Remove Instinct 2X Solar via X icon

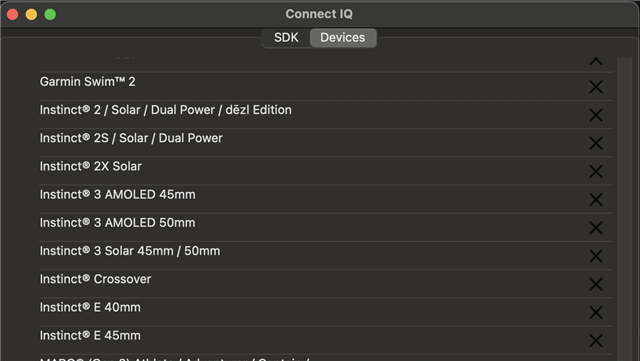[596, 171]
